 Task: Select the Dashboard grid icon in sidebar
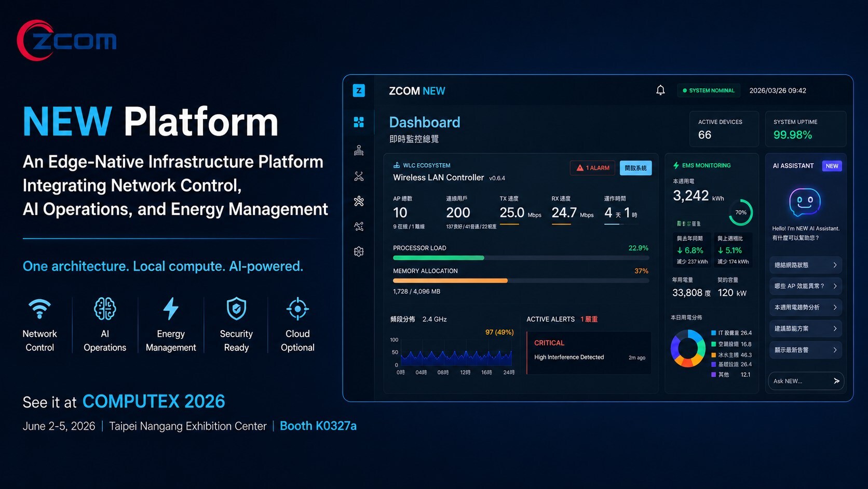click(x=359, y=122)
